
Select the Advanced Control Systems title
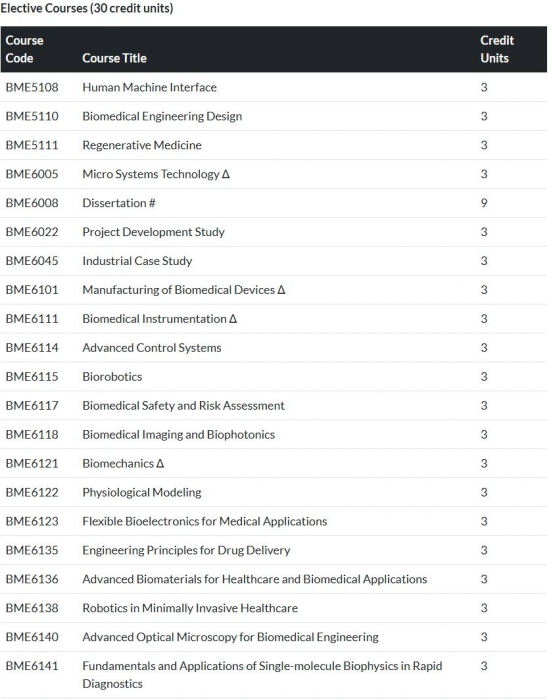coord(152,348)
